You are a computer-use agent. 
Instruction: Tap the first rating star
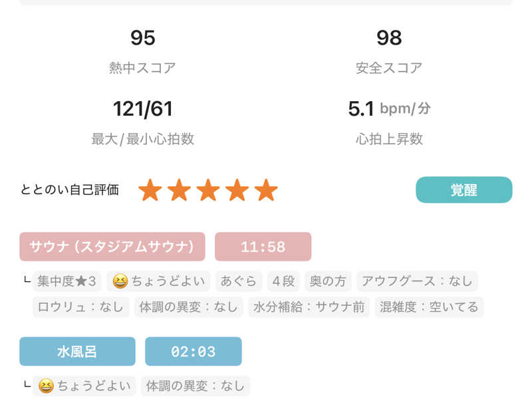tap(150, 190)
